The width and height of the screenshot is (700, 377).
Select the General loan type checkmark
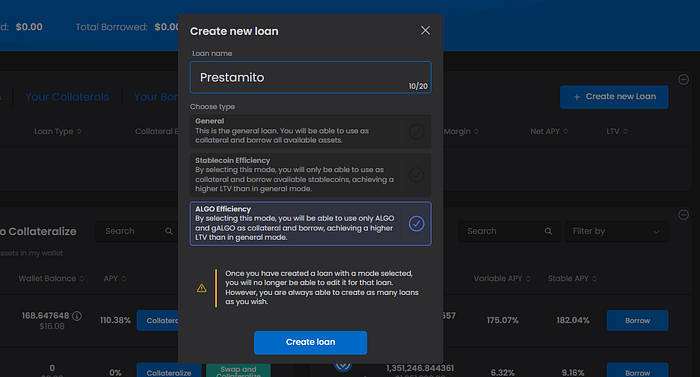tap(416, 131)
